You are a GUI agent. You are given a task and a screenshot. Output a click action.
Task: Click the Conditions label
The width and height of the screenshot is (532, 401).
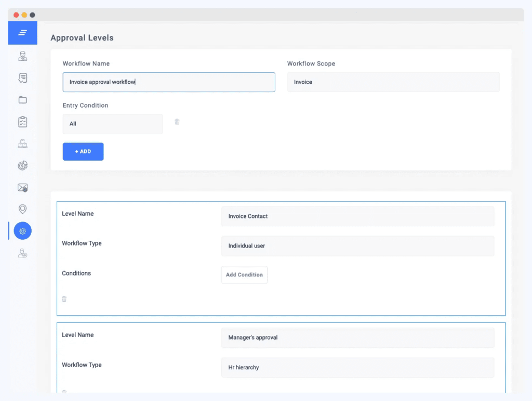76,274
